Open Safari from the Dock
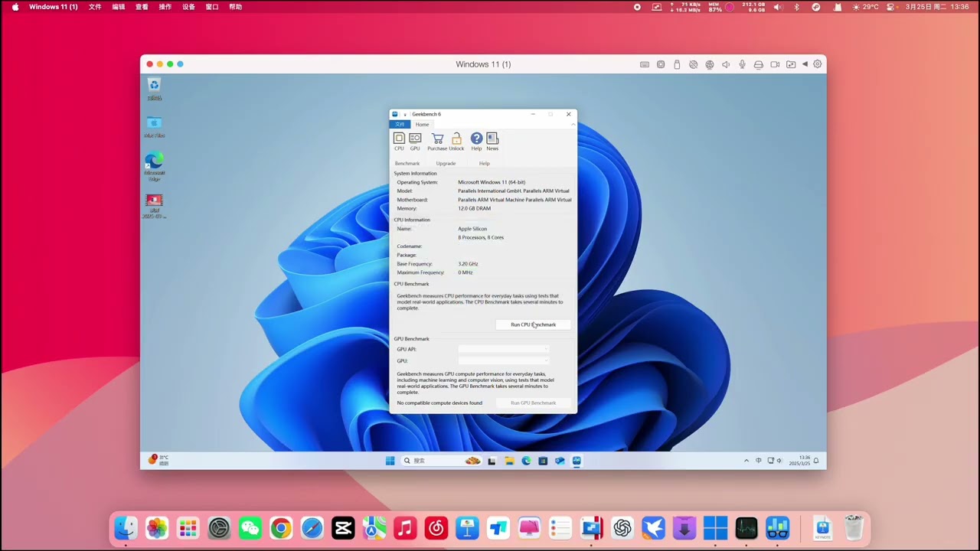Viewport: 980px width, 551px height. 312,528
